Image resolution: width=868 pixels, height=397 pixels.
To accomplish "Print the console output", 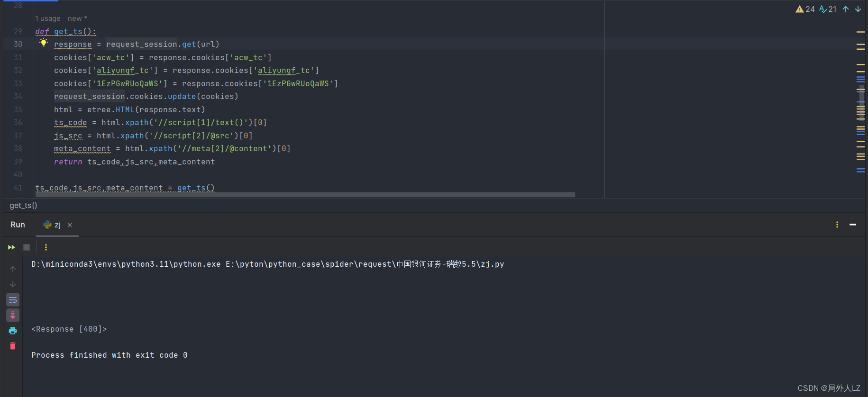I will click(x=13, y=331).
